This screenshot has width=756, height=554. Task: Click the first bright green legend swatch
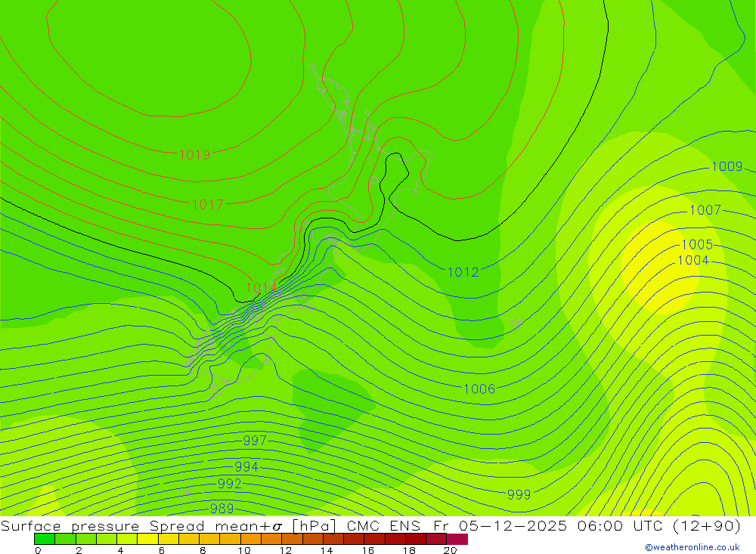[x=45, y=539]
